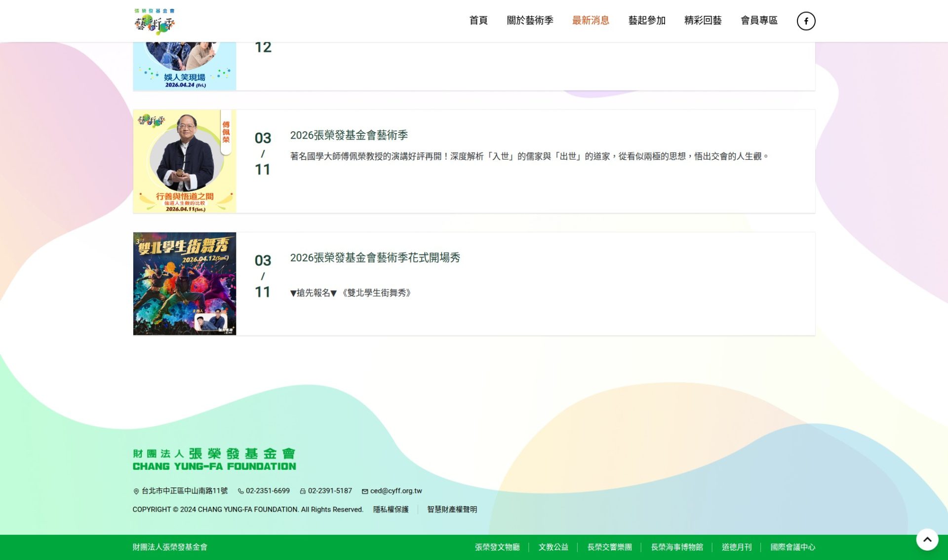Screen dimensions: 948x560
Task: Click the location pin icon by address
Action: click(x=136, y=491)
